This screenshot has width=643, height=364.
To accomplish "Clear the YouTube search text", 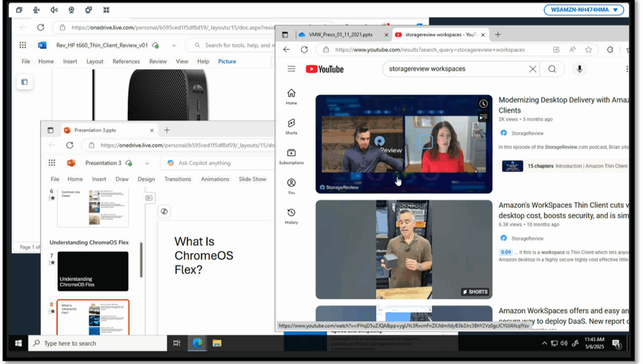I will 533,69.
